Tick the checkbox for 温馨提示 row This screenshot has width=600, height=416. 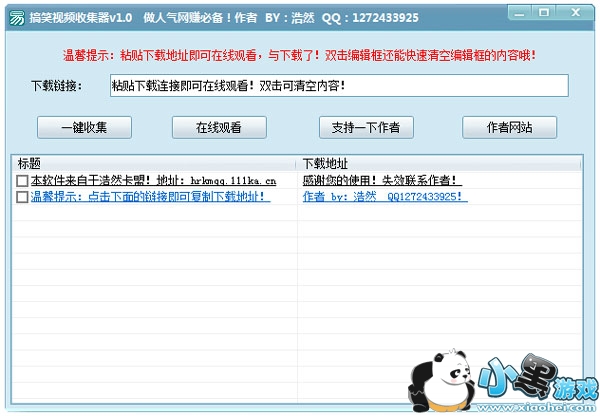22,197
